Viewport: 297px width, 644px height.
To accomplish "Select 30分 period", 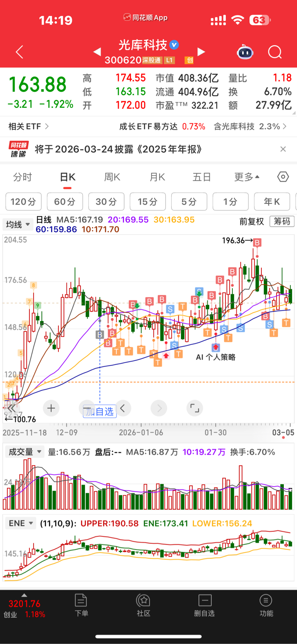I will point(106,202).
